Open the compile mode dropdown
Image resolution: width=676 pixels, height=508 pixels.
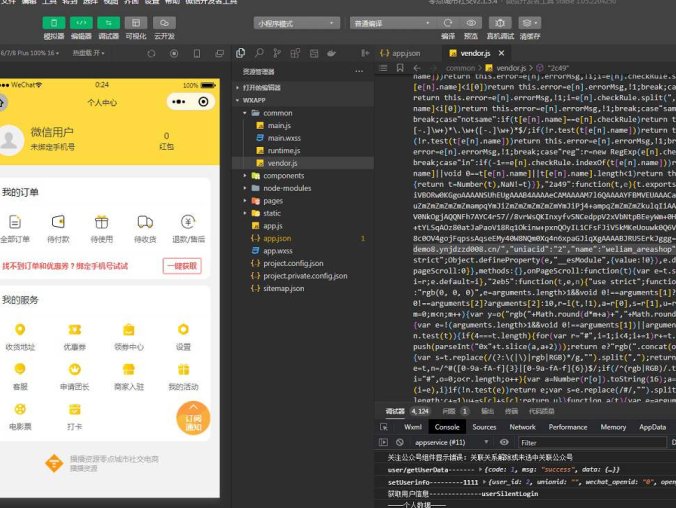[392, 23]
